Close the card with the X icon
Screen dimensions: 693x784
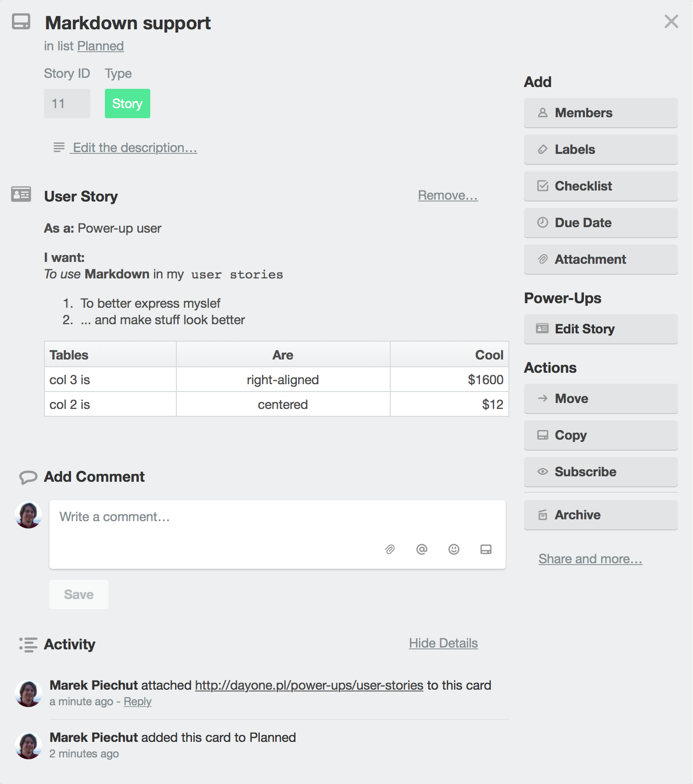click(x=671, y=21)
